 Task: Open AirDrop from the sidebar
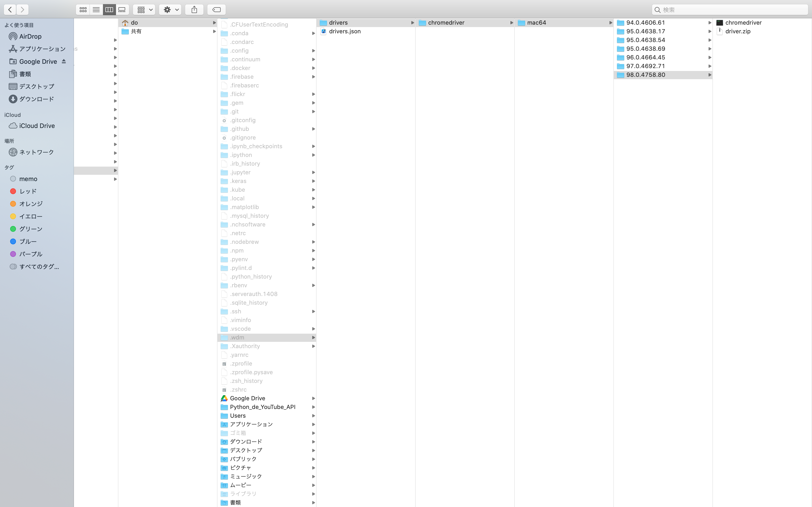coord(30,36)
